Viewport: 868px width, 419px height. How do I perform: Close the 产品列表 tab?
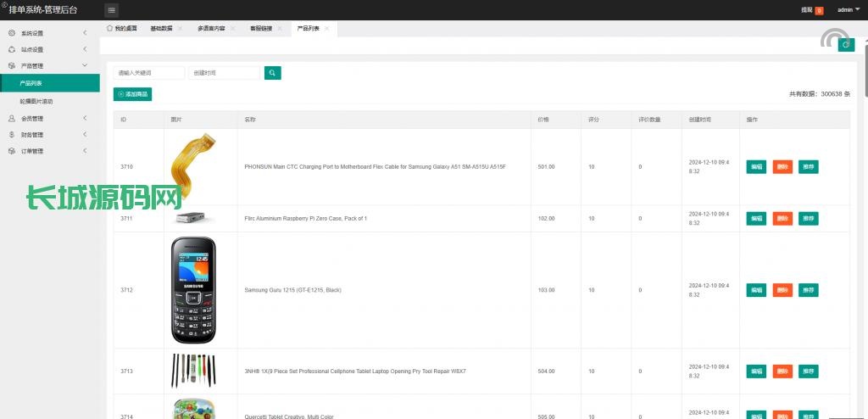(327, 28)
